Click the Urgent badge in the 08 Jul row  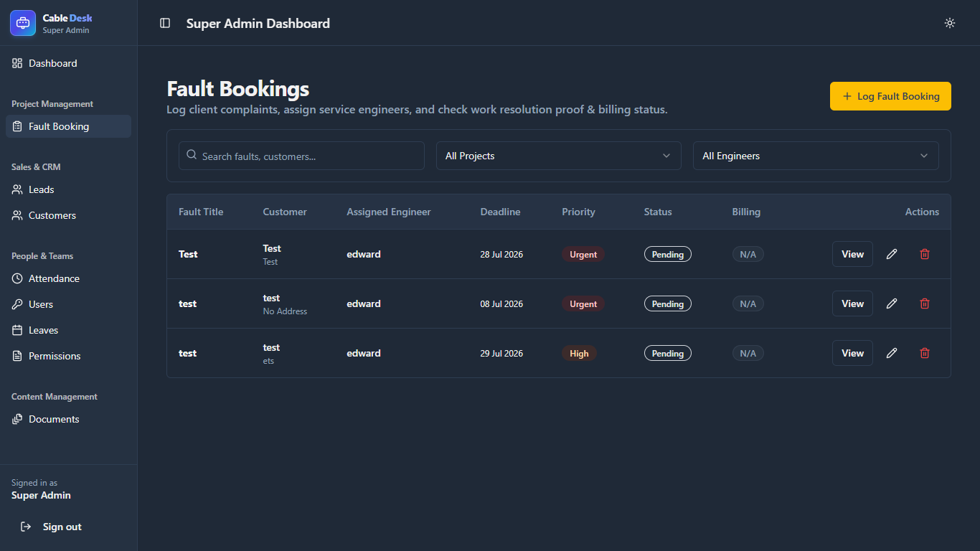click(583, 303)
